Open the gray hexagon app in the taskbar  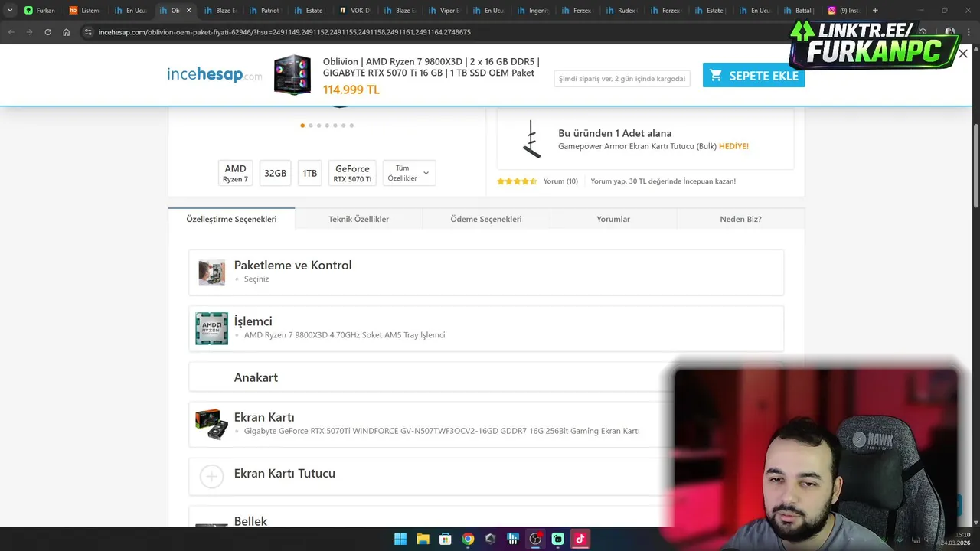coord(490,539)
